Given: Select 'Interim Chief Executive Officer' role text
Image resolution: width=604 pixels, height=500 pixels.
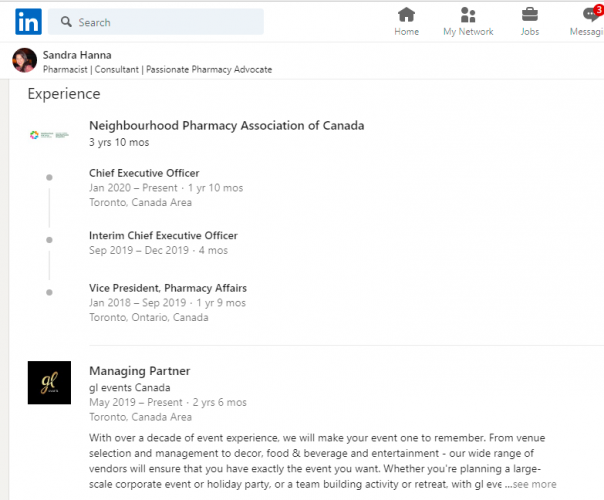Looking at the screenshot, I should (x=163, y=235).
